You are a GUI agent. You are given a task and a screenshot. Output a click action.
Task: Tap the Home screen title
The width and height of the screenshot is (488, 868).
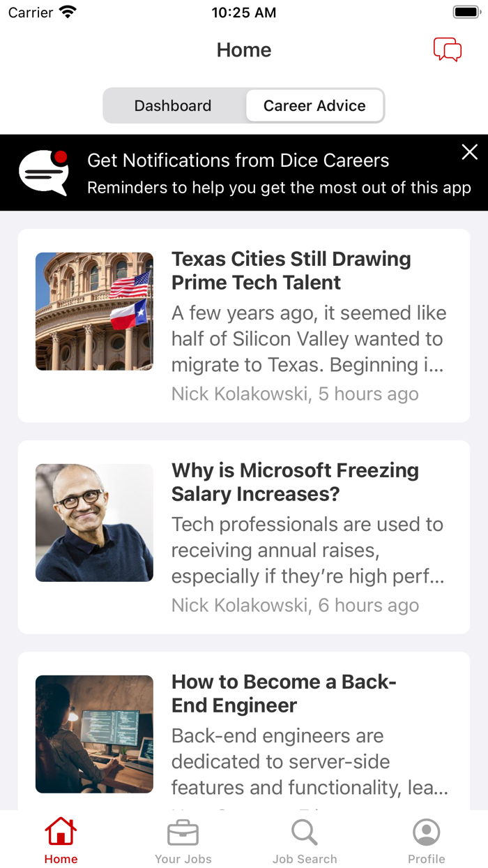point(244,50)
